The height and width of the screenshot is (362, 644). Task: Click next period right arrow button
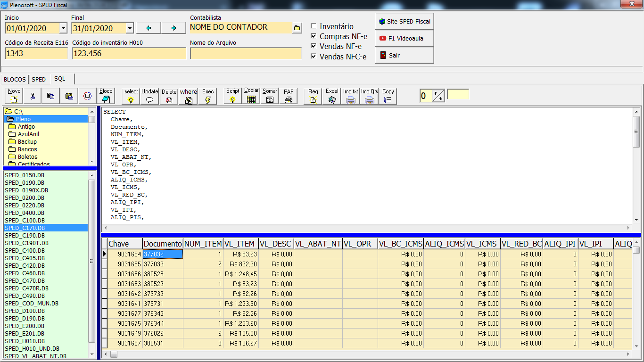coord(173,28)
